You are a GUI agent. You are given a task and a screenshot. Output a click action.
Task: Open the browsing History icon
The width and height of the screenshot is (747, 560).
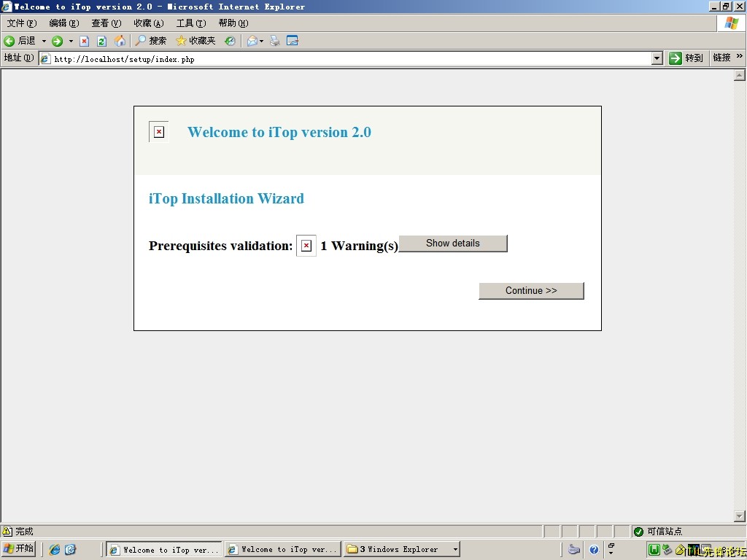(230, 41)
